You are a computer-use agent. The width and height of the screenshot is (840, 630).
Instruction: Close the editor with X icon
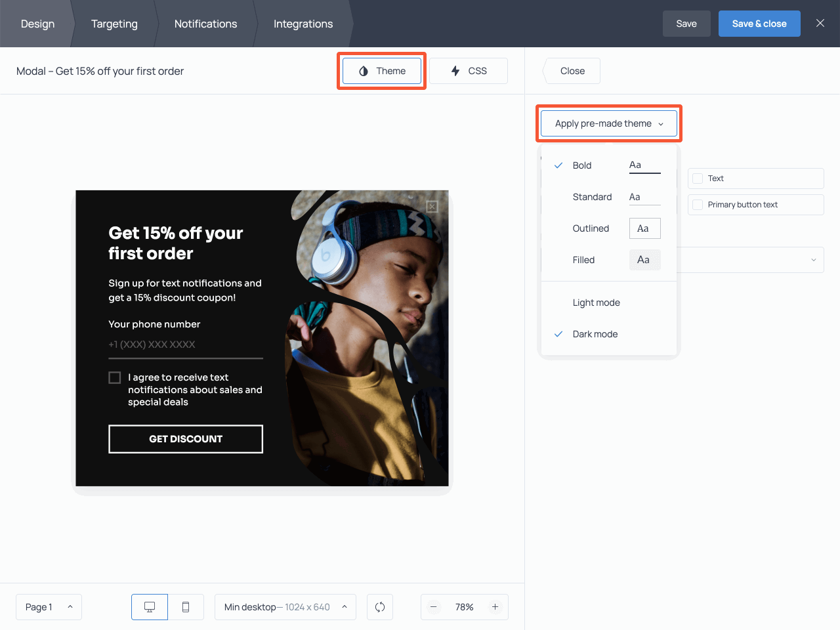[x=820, y=23]
